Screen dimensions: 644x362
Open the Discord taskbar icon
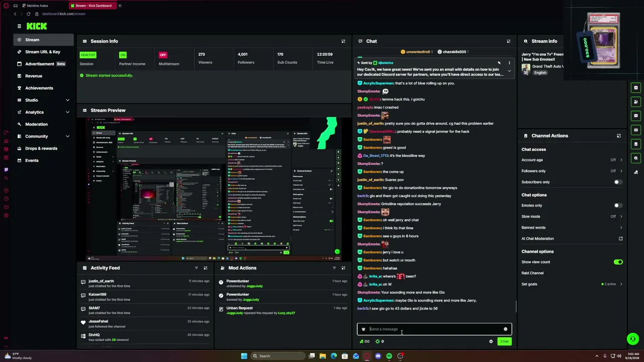coord(378,356)
